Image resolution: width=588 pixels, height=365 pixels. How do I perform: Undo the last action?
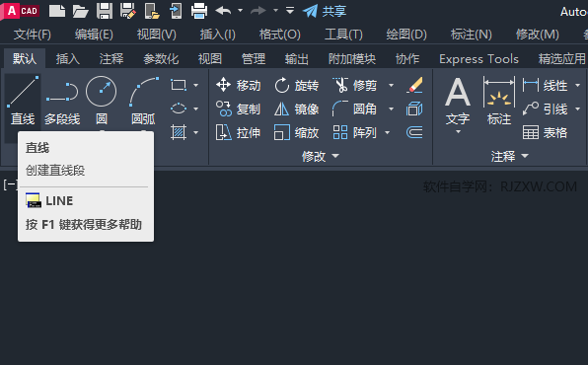coord(223,11)
